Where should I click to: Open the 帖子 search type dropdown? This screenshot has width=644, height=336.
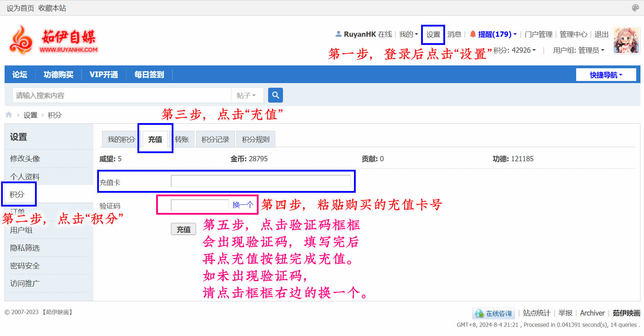click(x=246, y=95)
